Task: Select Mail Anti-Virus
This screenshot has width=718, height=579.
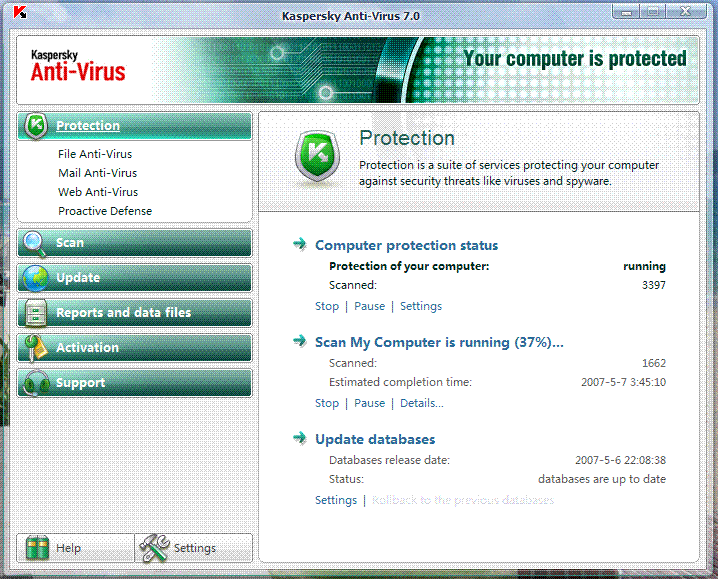Action: (x=98, y=173)
